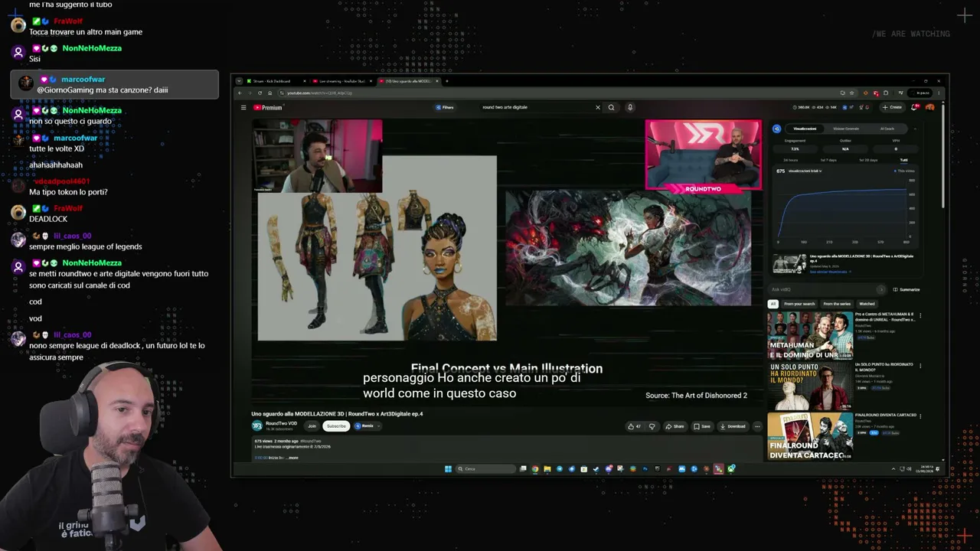The width and height of the screenshot is (980, 551).
Task: Open the browser home button
Action: pyautogui.click(x=269, y=93)
